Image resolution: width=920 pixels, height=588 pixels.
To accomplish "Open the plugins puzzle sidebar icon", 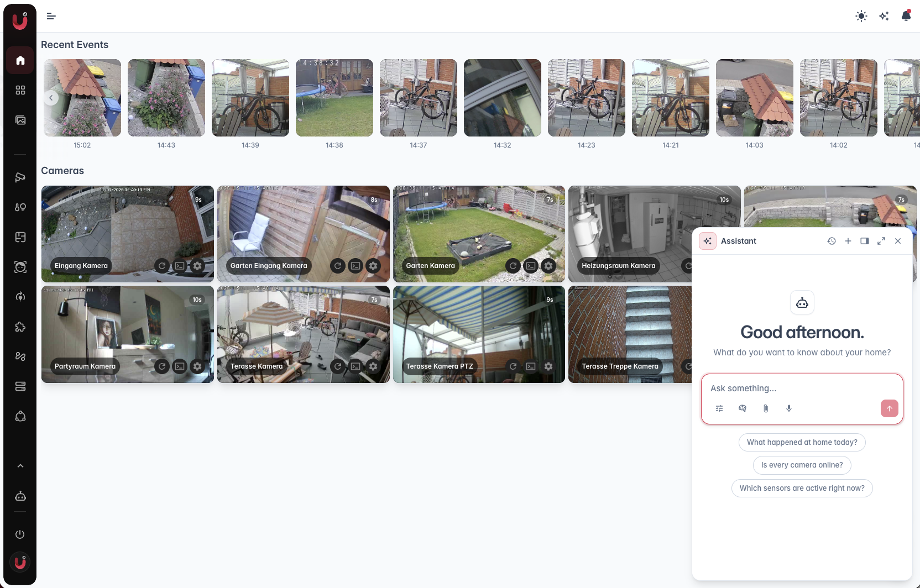I will pyautogui.click(x=20, y=327).
